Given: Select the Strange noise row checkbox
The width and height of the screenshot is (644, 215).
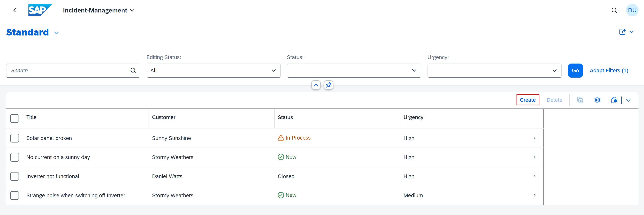Looking at the screenshot, I should coord(14,196).
